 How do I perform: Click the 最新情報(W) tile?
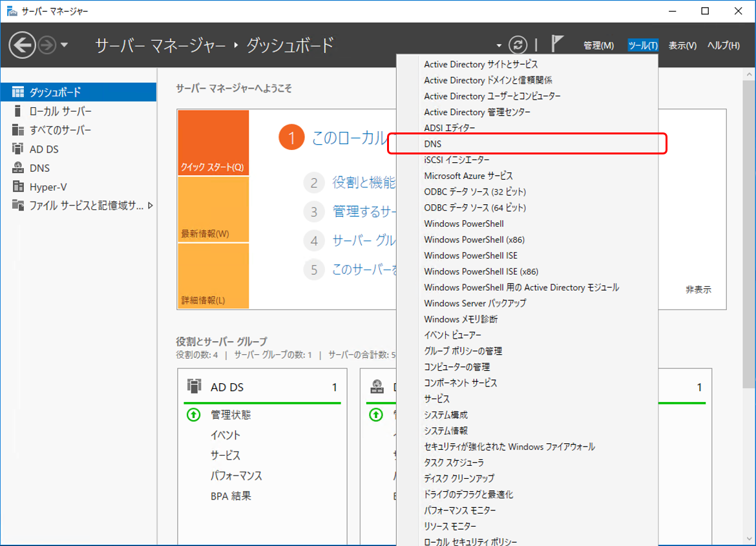coord(213,209)
